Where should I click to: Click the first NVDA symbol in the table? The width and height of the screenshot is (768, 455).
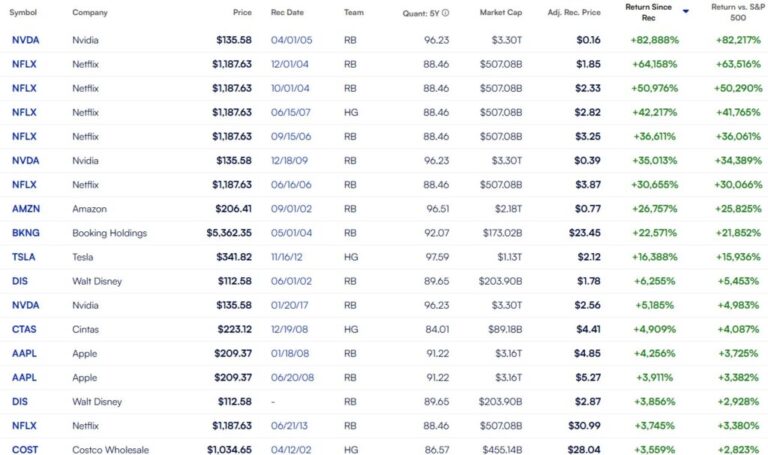coord(26,40)
